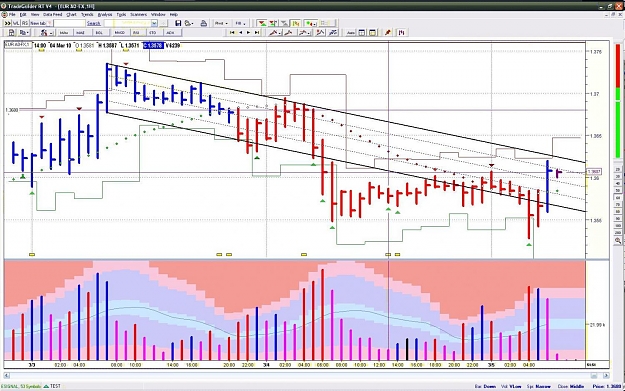625x391 pixels.
Task: Click the yellow table layout icon
Action: point(372,33)
